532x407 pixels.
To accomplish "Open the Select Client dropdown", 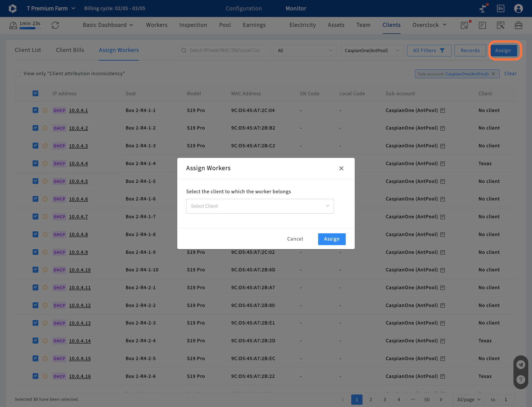I will coord(260,206).
